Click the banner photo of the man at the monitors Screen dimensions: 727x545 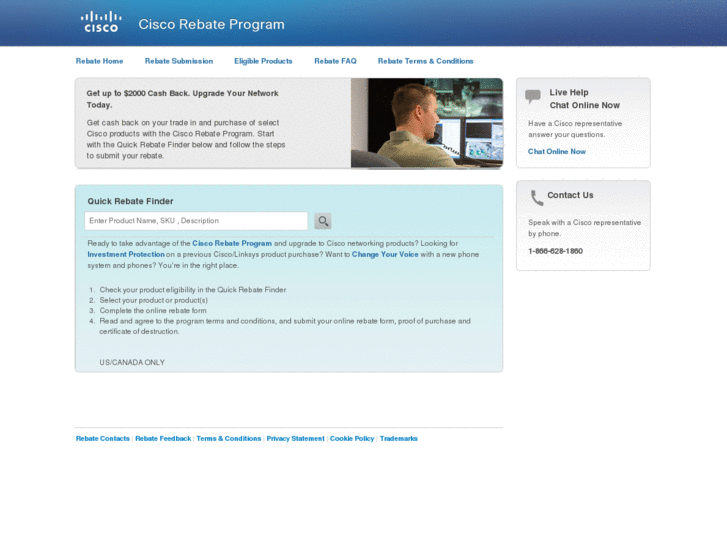tap(427, 123)
